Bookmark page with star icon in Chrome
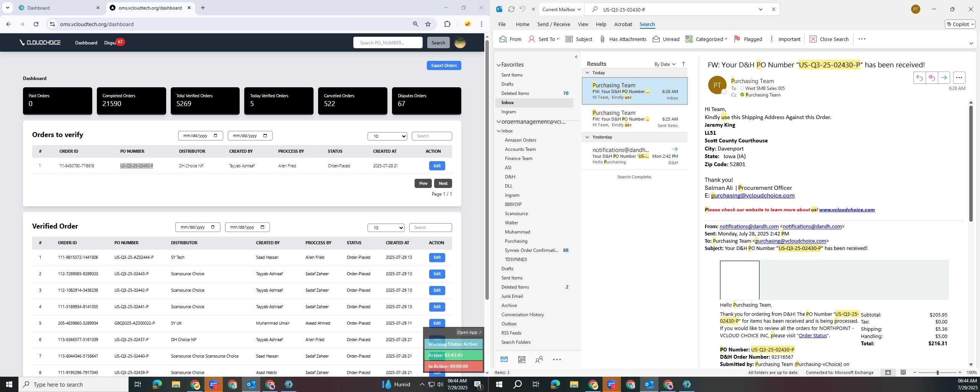Image resolution: width=980 pixels, height=392 pixels. (428, 24)
